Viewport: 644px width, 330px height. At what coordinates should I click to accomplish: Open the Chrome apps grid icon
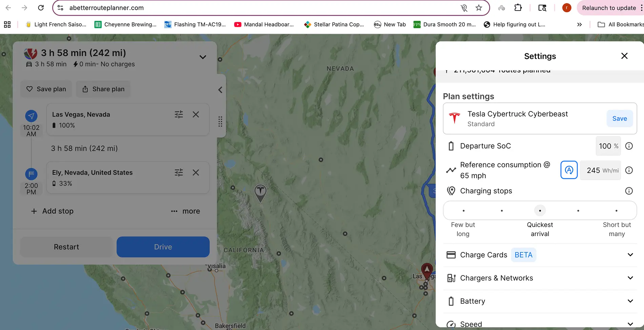[x=7, y=24]
